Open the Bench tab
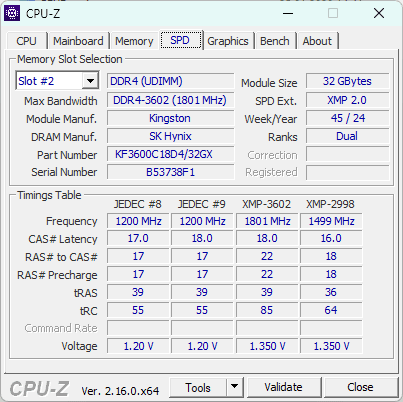 (275, 41)
